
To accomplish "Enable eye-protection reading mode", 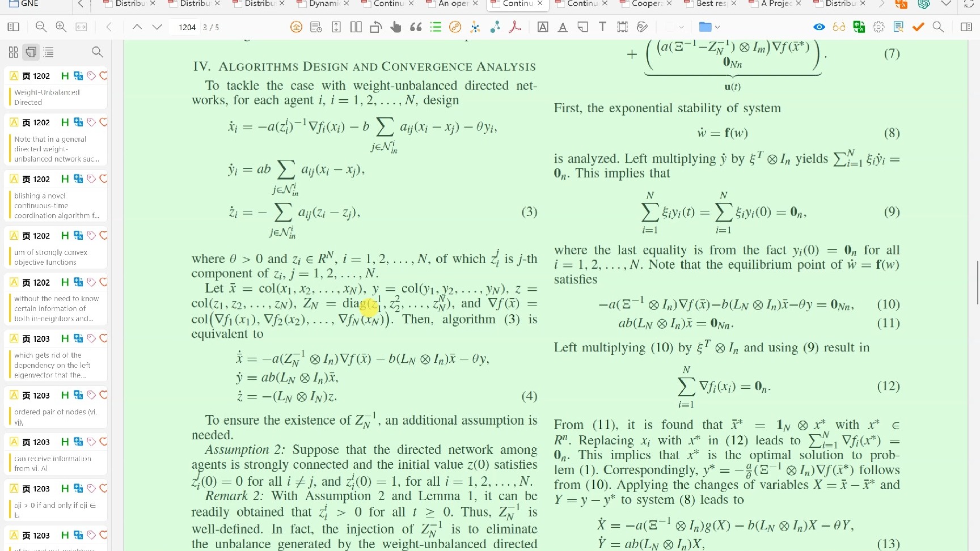I will pos(818,27).
